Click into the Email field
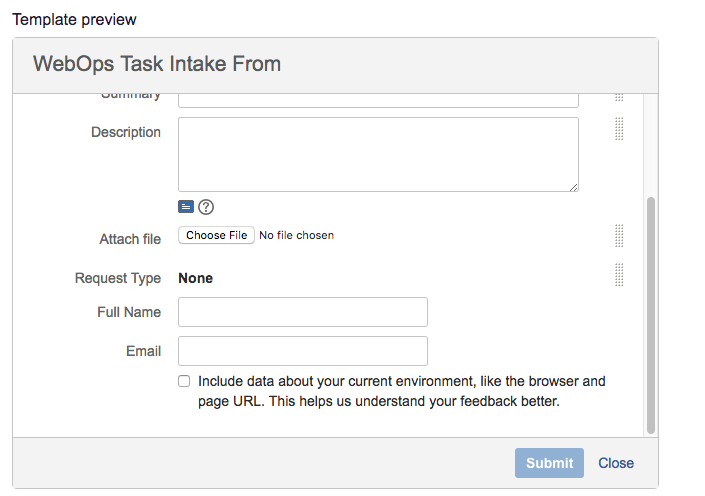The image size is (705, 496). (303, 351)
